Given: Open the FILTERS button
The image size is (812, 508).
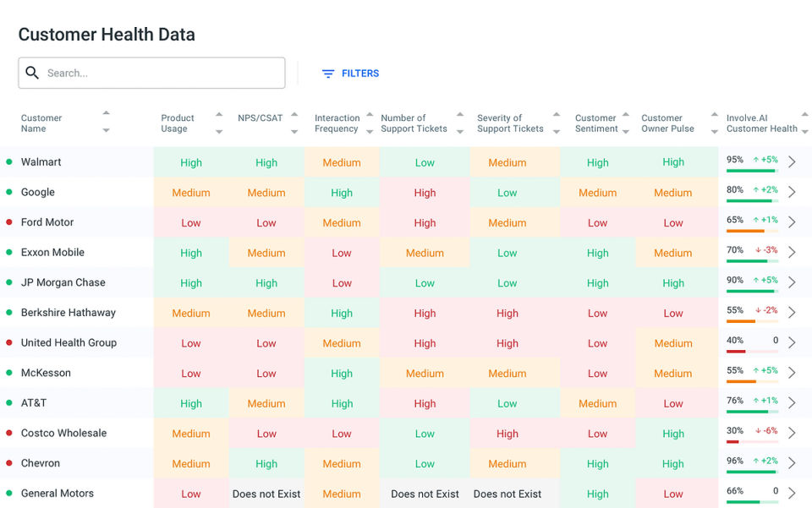Looking at the screenshot, I should tap(350, 74).
